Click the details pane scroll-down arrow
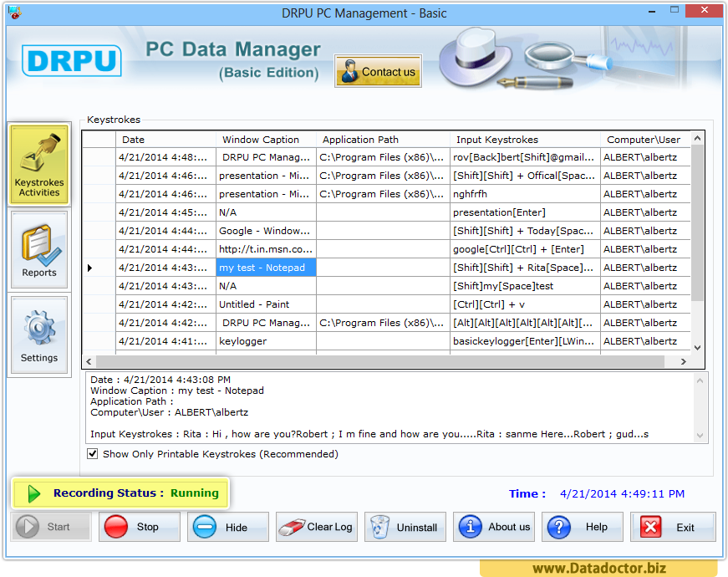728x577 pixels. pyautogui.click(x=700, y=436)
